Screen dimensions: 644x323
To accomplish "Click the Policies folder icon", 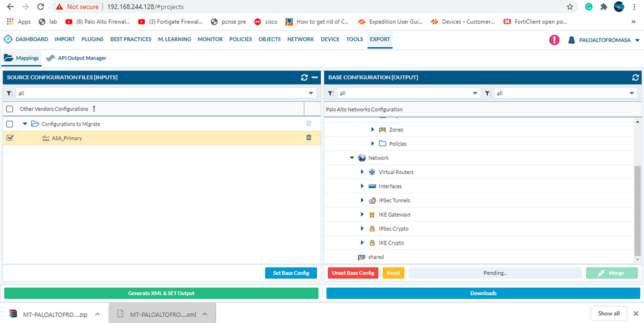I will pyautogui.click(x=383, y=144).
